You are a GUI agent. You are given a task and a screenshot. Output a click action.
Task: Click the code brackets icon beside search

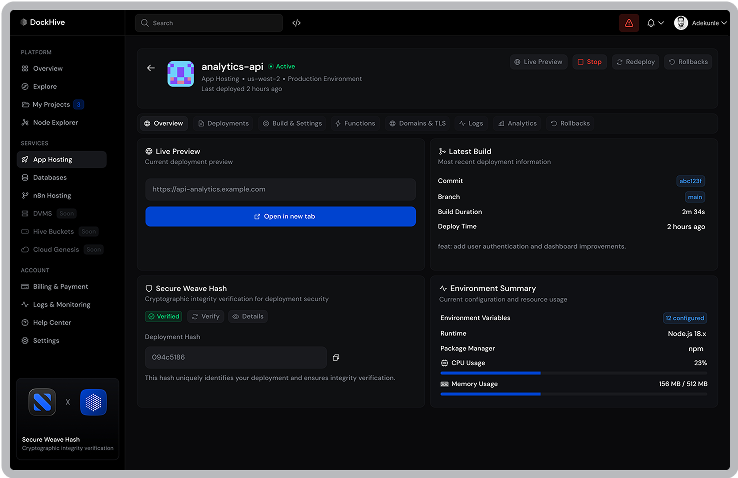tap(297, 22)
